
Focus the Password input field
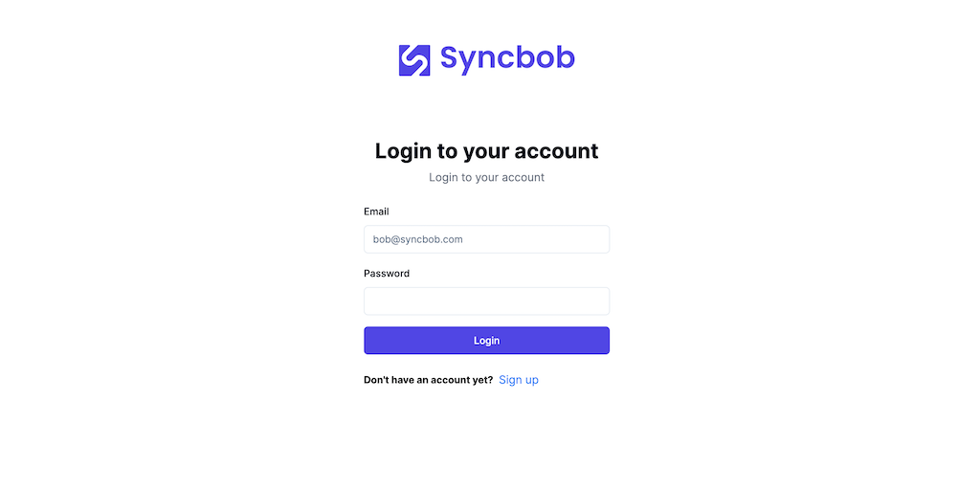click(486, 301)
